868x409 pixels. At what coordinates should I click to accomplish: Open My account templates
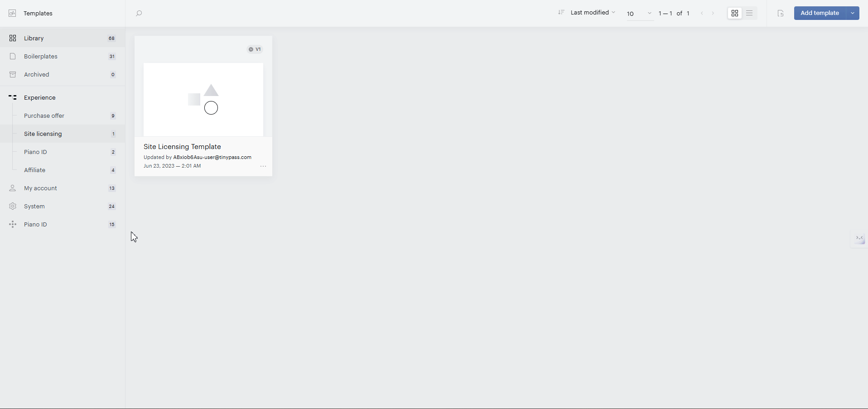(63, 188)
